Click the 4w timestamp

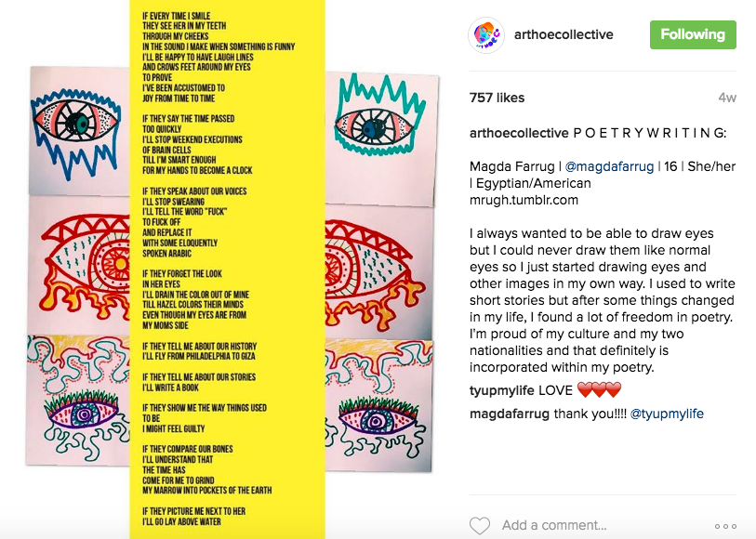(x=727, y=98)
